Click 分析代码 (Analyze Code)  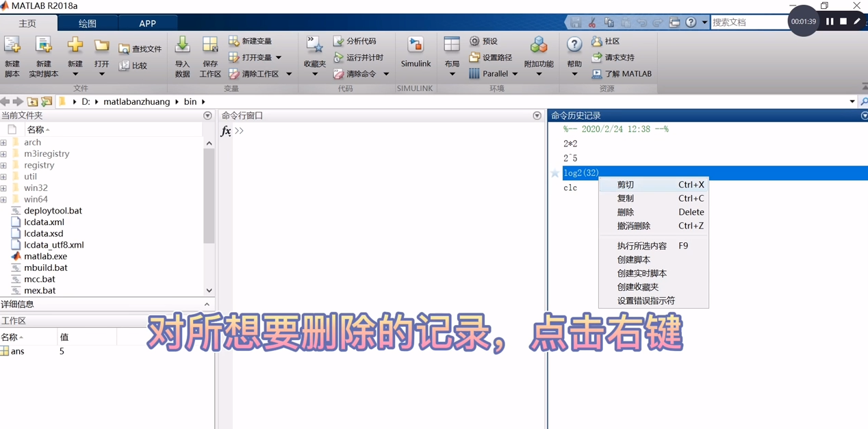355,41
